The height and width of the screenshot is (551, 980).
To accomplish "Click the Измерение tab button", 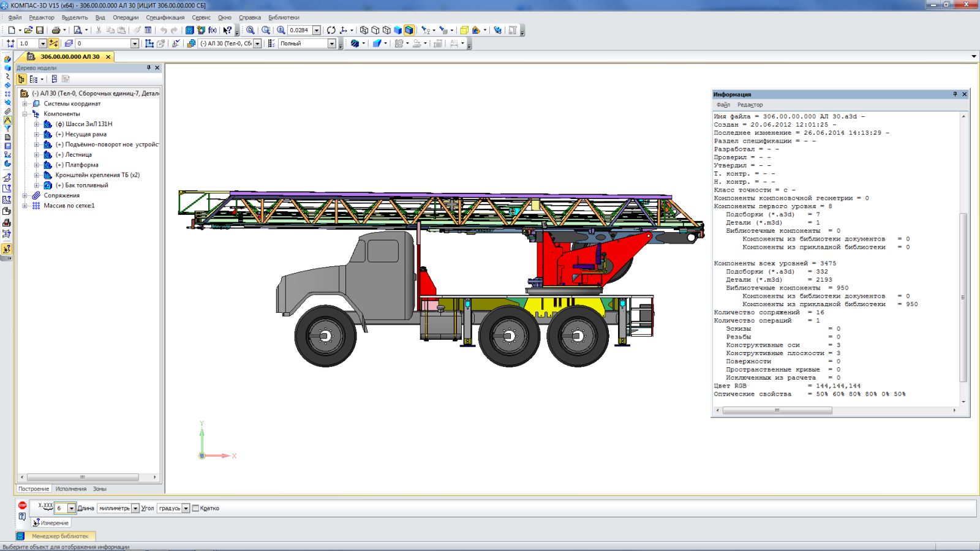I will pos(51,523).
